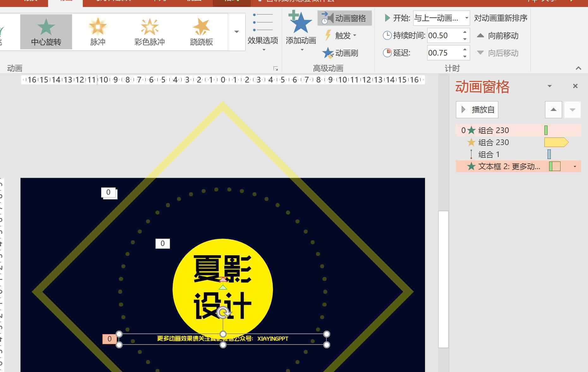This screenshot has width=588, height=372.
Task: Click the 夏影设计 yellow circle
Action: coord(223,289)
